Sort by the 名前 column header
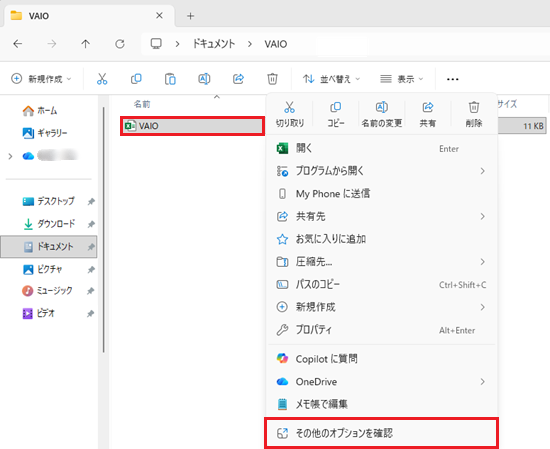 [142, 104]
